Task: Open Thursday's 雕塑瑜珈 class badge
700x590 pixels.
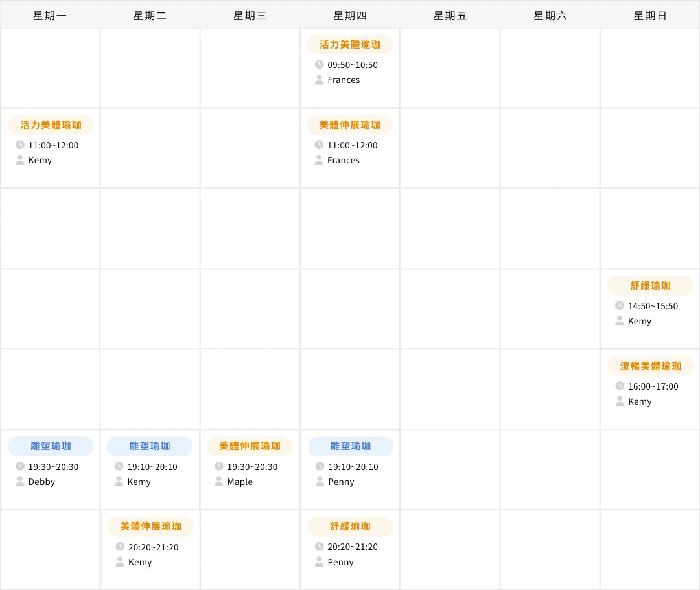Action: [350, 446]
